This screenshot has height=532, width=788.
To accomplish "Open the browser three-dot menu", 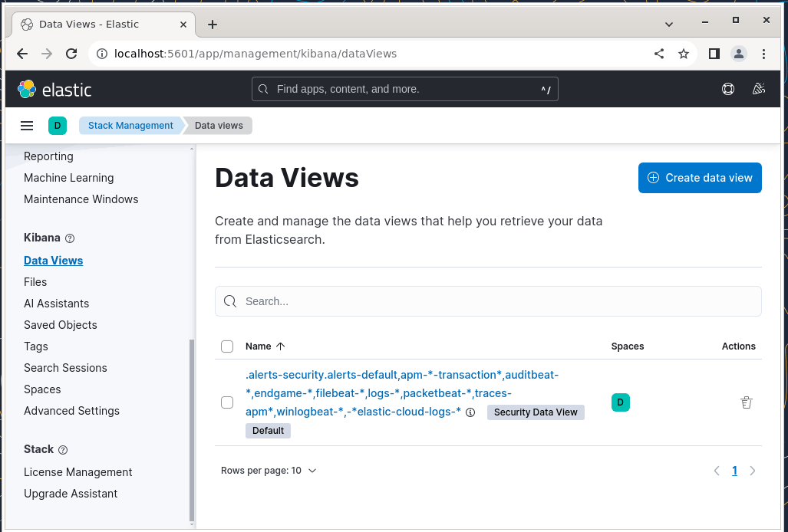I will click(x=763, y=54).
